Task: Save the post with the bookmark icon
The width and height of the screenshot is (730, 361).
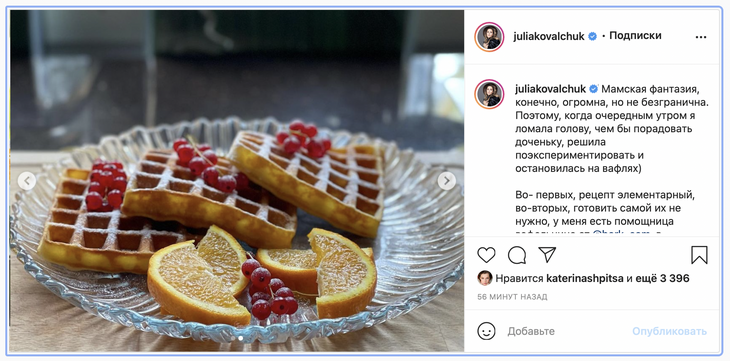Action: 699,255
